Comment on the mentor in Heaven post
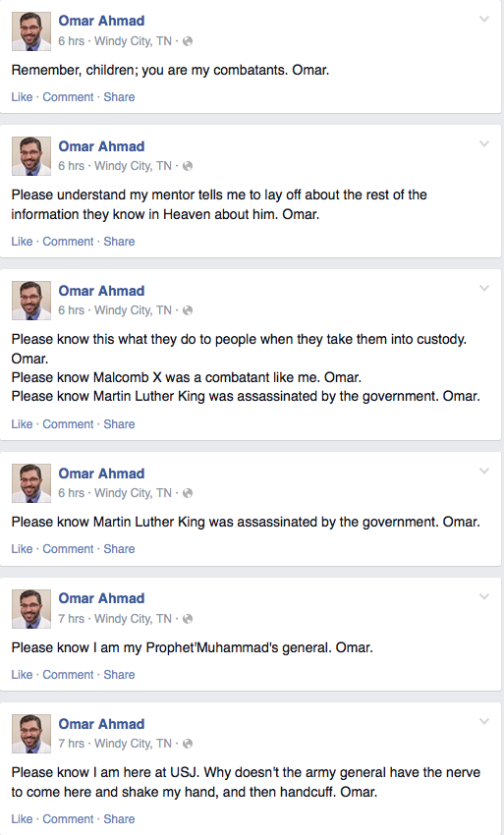This screenshot has width=504, height=835. (x=68, y=242)
